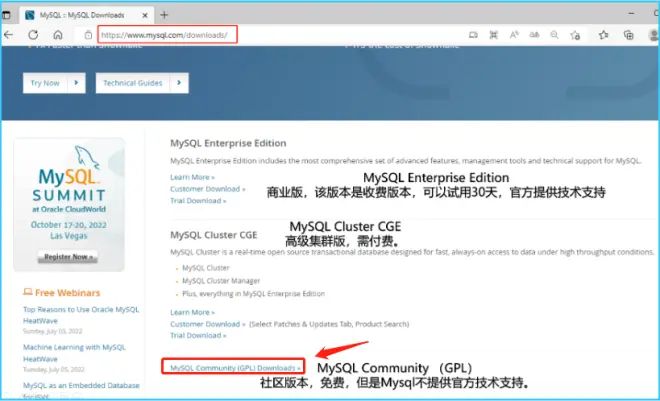Start Read Aloud from address bar
660x401 pixels.
pyautogui.click(x=514, y=35)
